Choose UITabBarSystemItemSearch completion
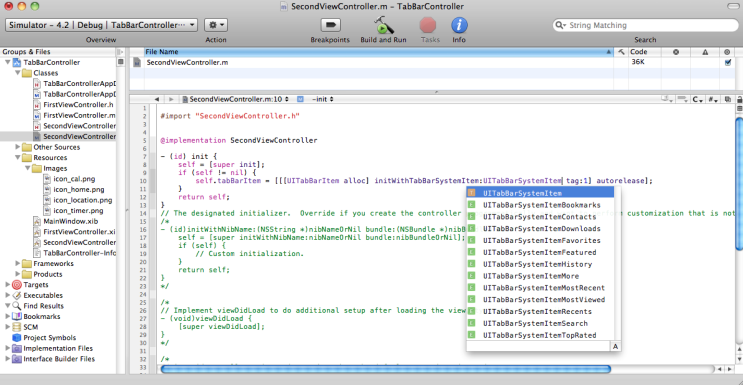The height and width of the screenshot is (385, 743). point(540,323)
